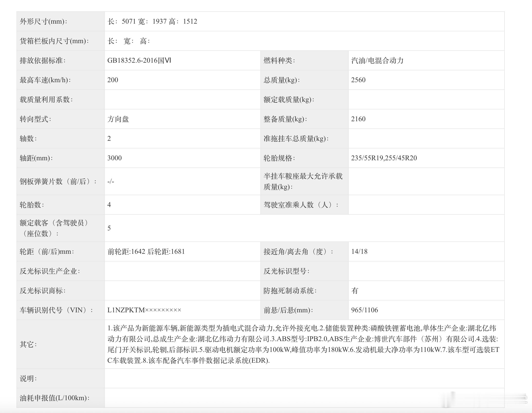
Task: Click the VIN value L1NZPKTM×××××××××
Action: (144, 310)
